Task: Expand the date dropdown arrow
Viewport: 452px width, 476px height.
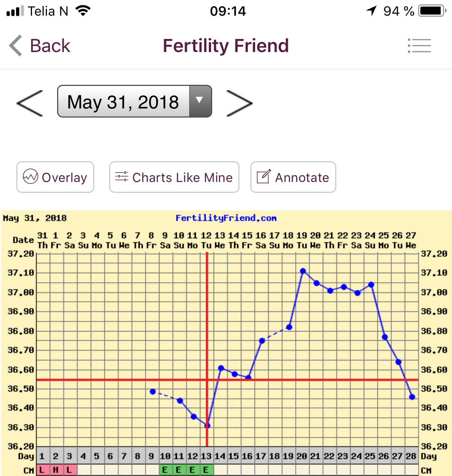Action: coord(199,101)
